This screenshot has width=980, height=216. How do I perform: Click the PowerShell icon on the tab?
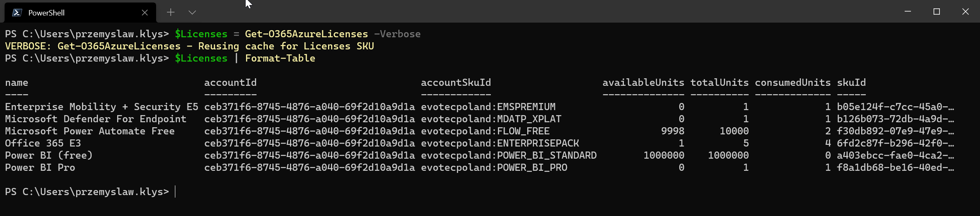click(17, 13)
